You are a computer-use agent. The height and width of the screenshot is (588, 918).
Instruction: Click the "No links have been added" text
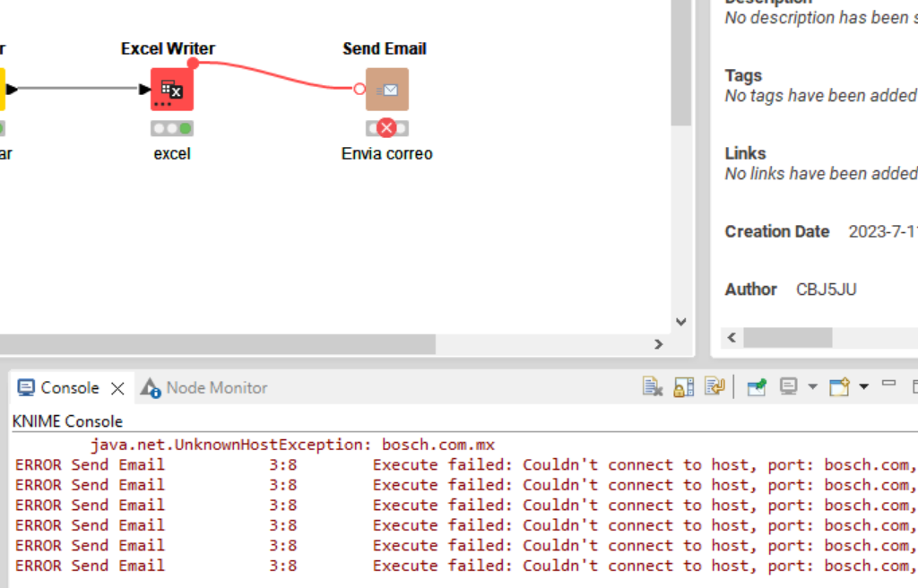[x=821, y=173]
